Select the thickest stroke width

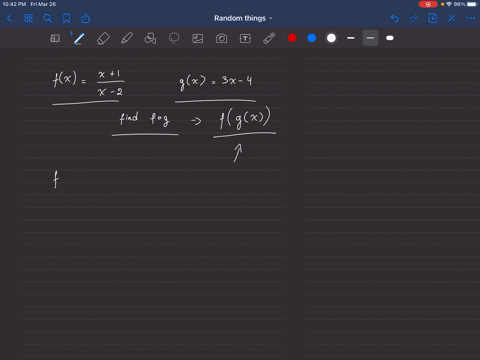[390, 38]
